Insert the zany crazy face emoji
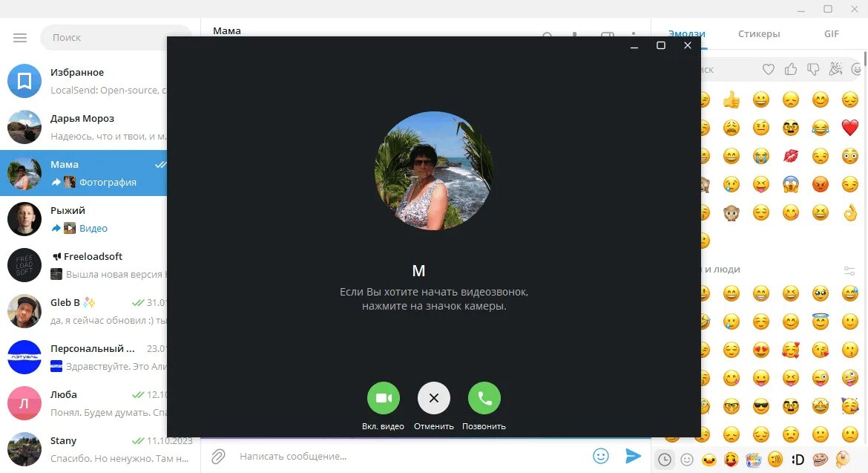 coord(849,378)
